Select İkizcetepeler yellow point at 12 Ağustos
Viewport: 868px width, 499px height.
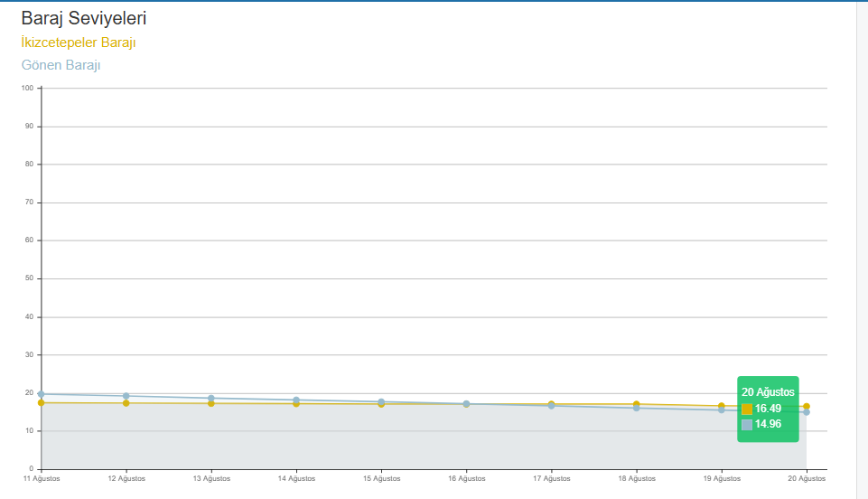tap(126, 403)
